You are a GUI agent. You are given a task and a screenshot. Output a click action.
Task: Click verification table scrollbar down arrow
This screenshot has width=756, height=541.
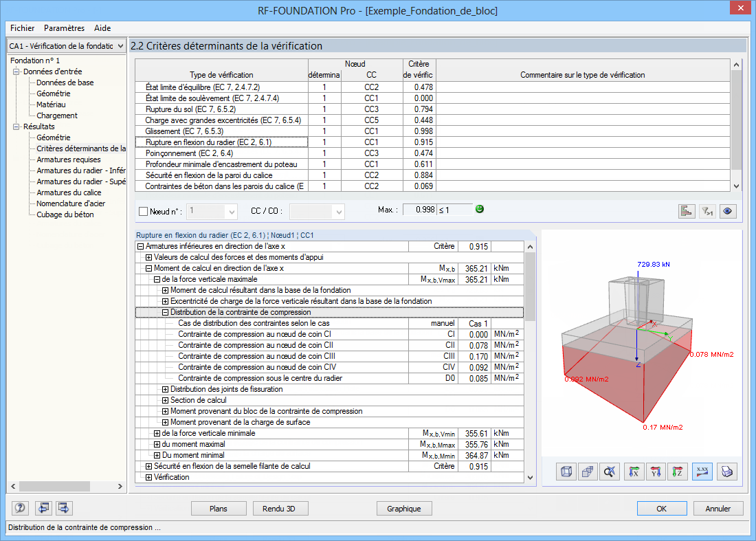point(736,186)
